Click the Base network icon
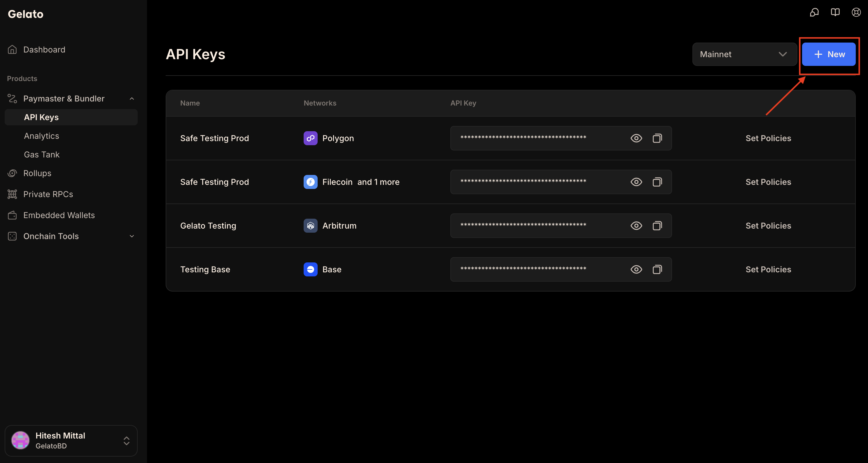 coord(310,269)
